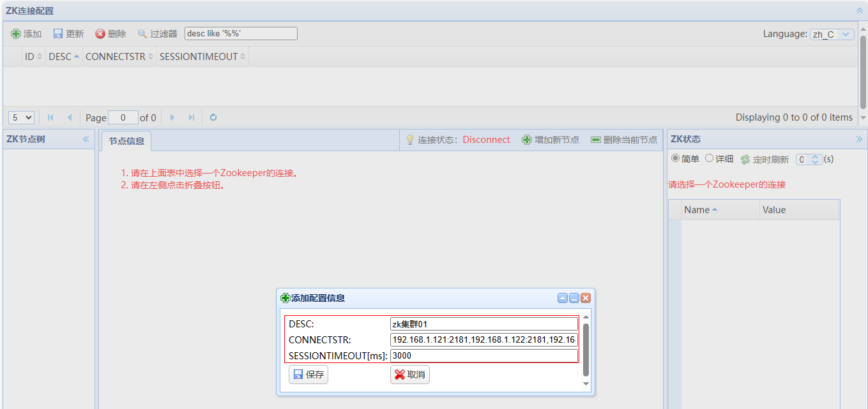Click Add New Node (增加新节点) icon
The width and height of the screenshot is (868, 409).
[x=527, y=140]
